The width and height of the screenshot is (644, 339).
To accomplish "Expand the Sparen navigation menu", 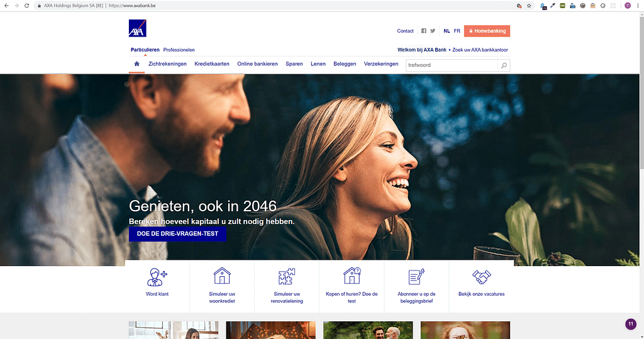I will [x=294, y=64].
